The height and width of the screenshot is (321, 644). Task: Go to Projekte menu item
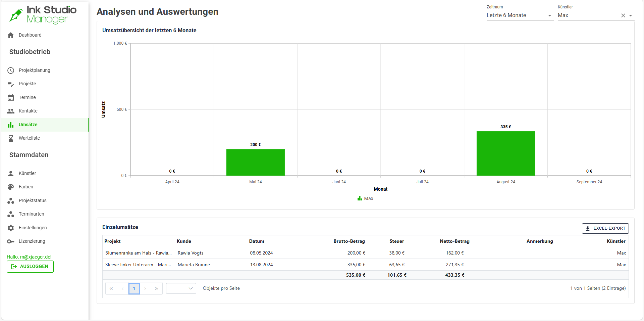click(x=45, y=84)
